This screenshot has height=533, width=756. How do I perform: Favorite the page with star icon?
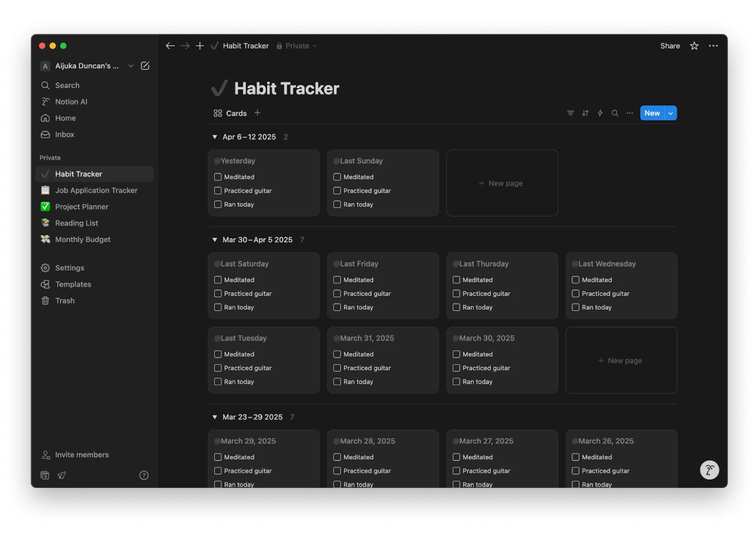[x=694, y=46]
